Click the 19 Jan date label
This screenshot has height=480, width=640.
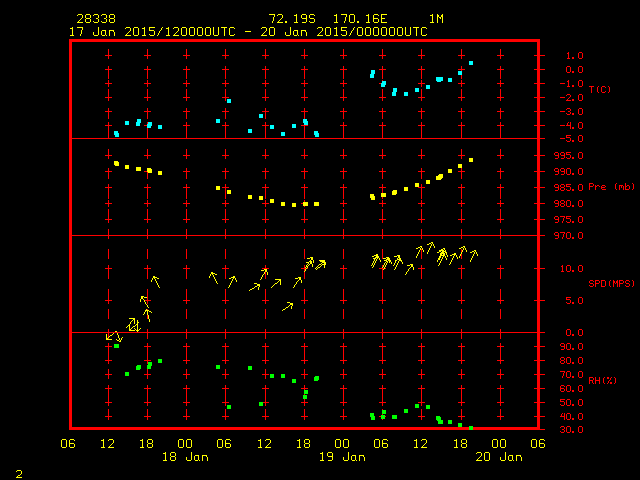point(342,456)
